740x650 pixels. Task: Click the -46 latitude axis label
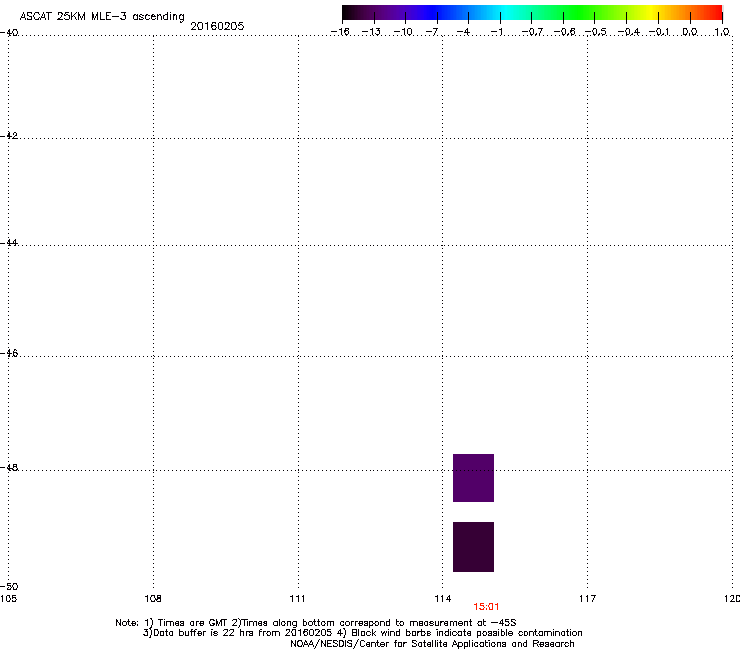[x=9, y=354]
